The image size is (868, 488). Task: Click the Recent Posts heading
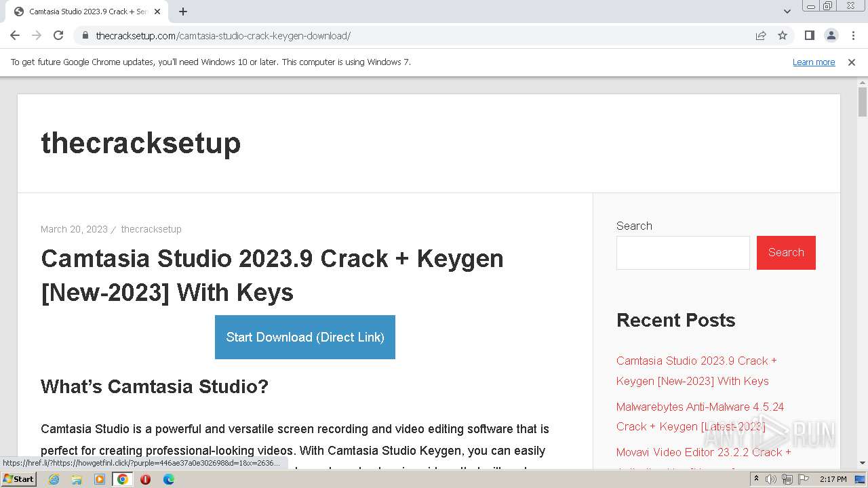pos(675,320)
